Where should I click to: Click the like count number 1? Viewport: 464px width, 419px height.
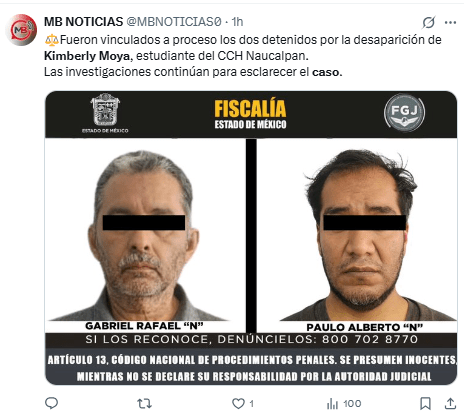tap(252, 404)
